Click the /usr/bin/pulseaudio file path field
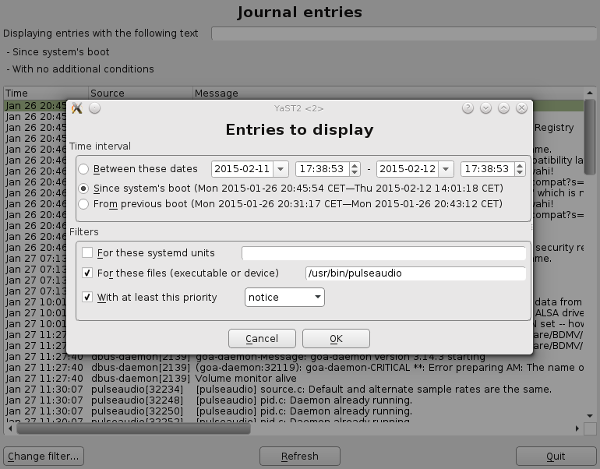 coord(415,273)
